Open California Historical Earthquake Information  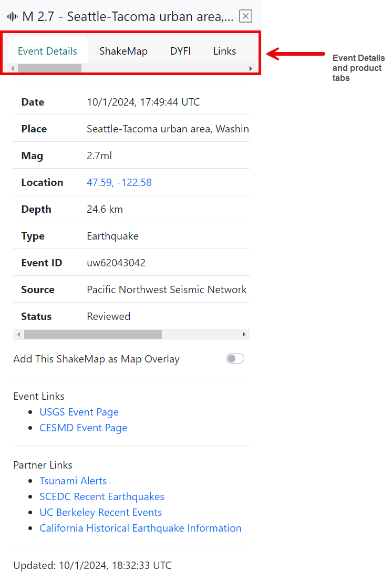point(140,528)
